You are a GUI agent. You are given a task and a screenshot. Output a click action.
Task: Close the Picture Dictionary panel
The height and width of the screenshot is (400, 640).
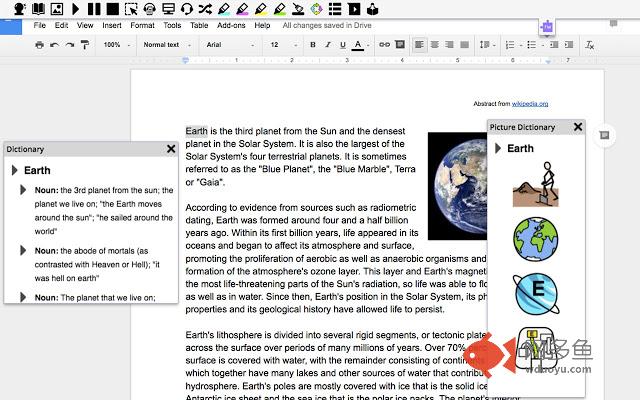(x=578, y=127)
